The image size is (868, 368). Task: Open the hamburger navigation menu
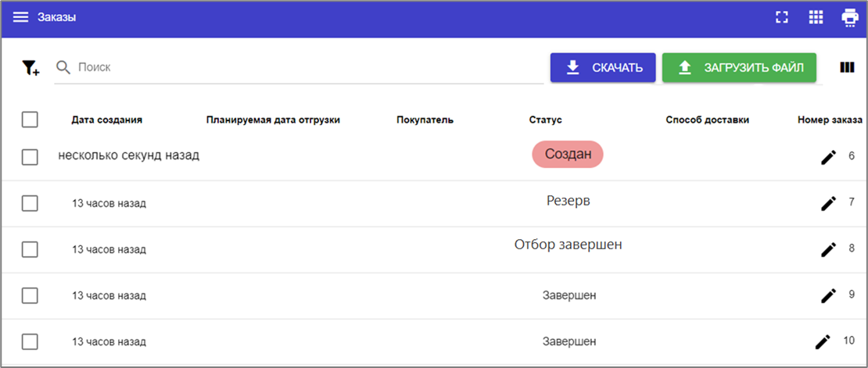coord(20,17)
